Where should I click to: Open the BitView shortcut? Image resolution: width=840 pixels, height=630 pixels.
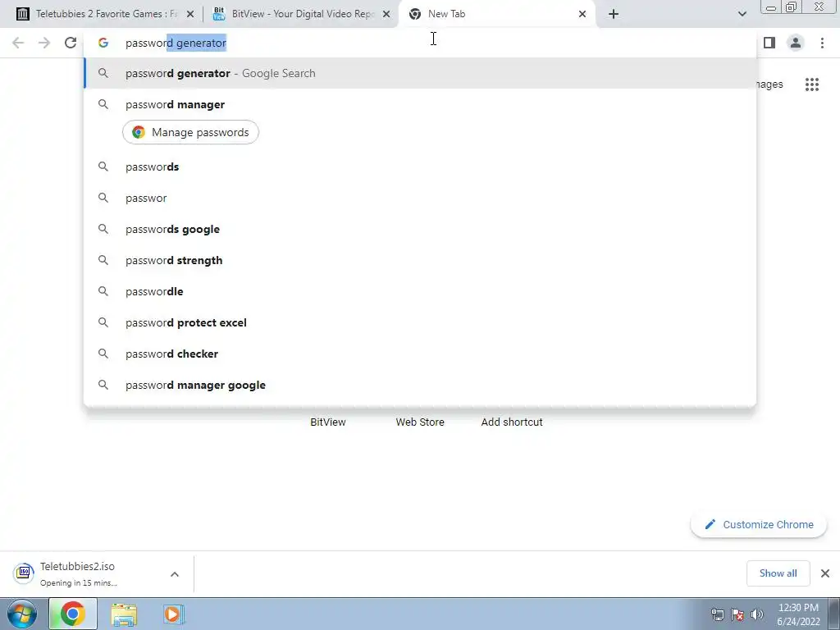point(328,422)
